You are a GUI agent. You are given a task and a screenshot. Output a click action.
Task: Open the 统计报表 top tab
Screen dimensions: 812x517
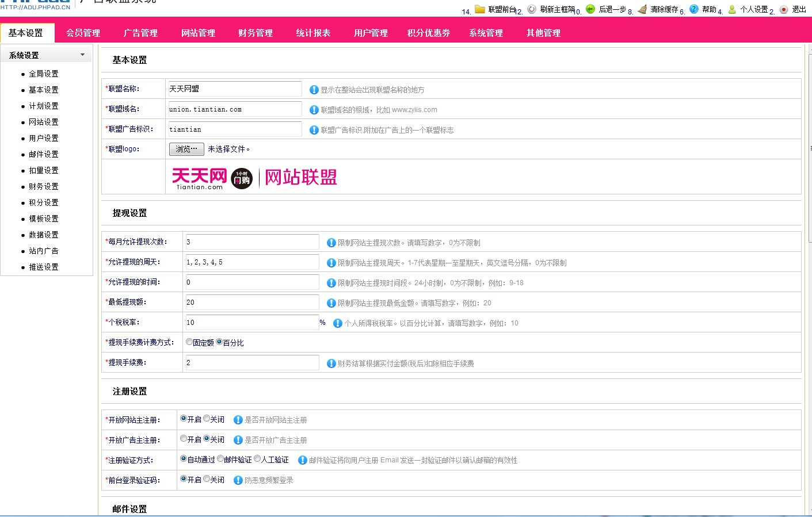314,33
